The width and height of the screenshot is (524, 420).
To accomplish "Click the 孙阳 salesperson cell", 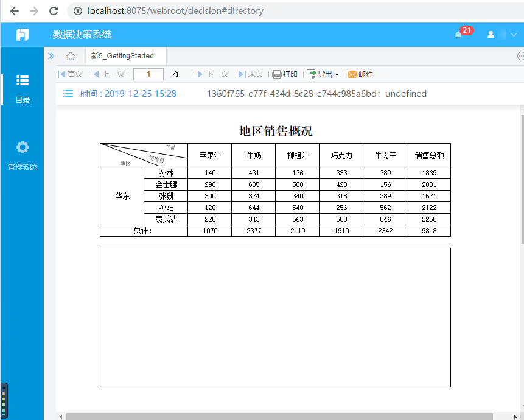I will (166, 208).
